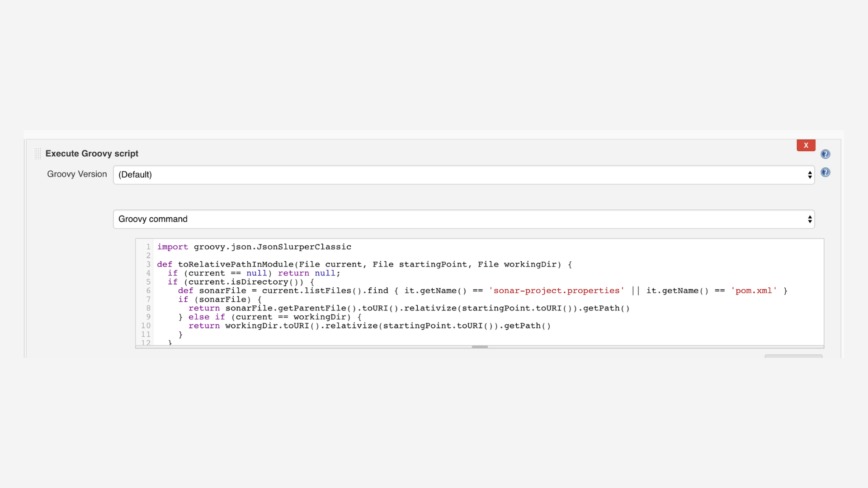Image resolution: width=868 pixels, height=488 pixels.
Task: Click the toRelativePathInModule function name
Action: [235, 264]
